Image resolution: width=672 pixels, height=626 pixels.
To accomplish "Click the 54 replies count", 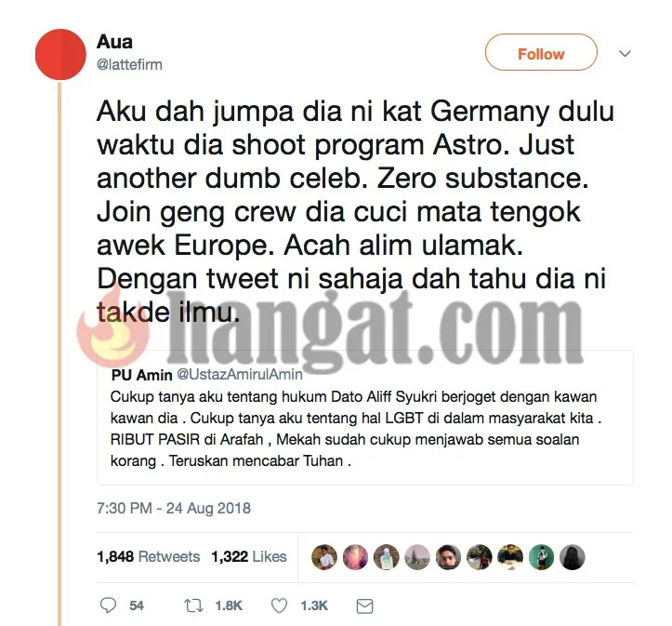I will coord(137,606).
